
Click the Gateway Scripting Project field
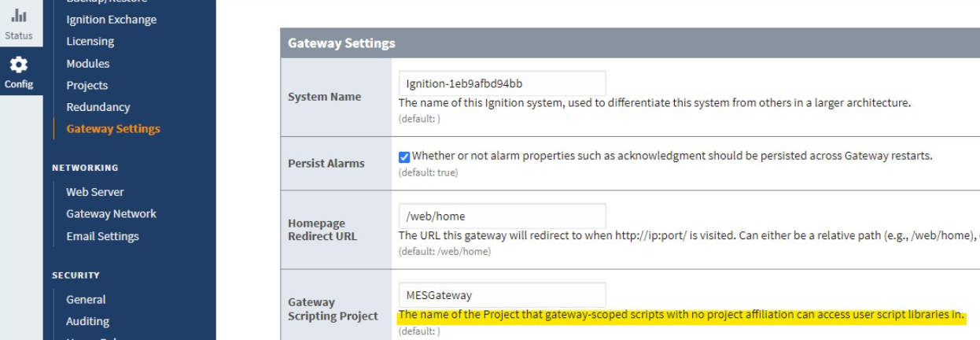pyautogui.click(x=502, y=295)
